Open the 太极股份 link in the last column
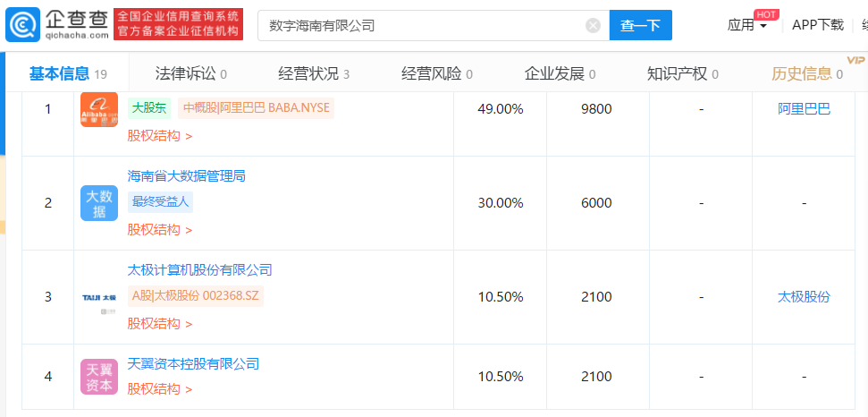The width and height of the screenshot is (868, 417). pos(804,297)
